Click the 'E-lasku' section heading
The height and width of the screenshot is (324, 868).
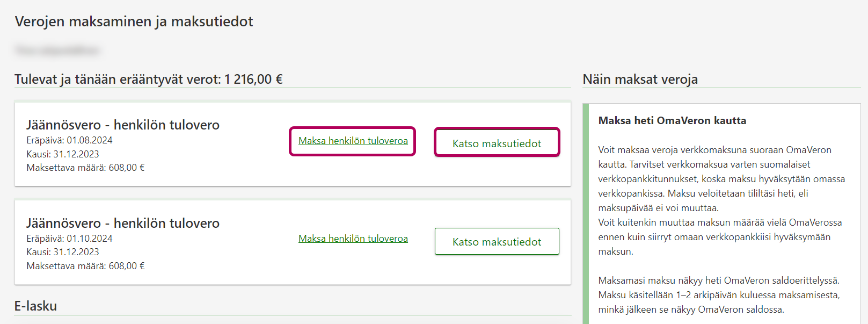(35, 306)
